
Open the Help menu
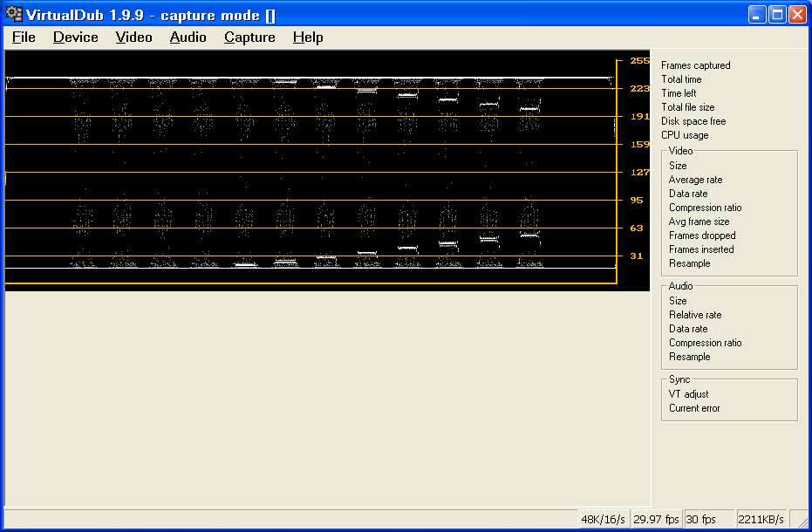308,38
